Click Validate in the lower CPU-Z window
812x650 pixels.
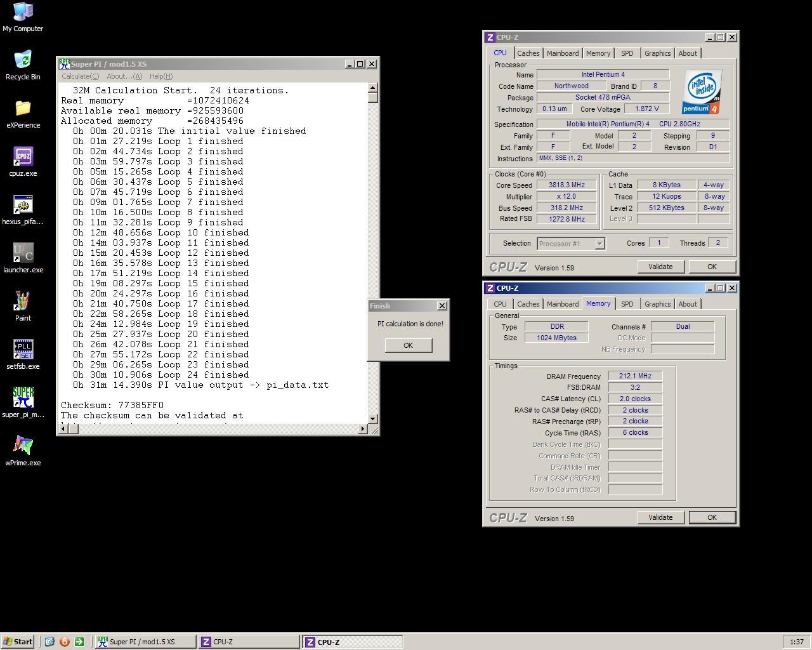(x=660, y=517)
